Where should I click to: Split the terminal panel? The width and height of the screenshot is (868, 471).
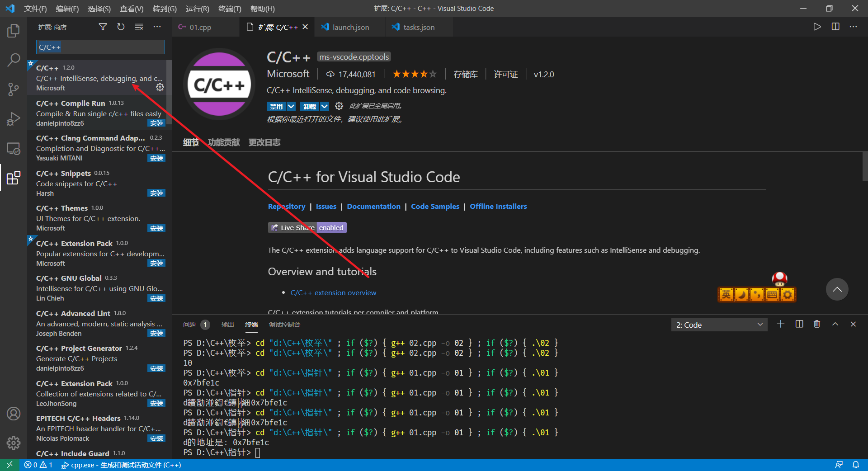[799, 324]
